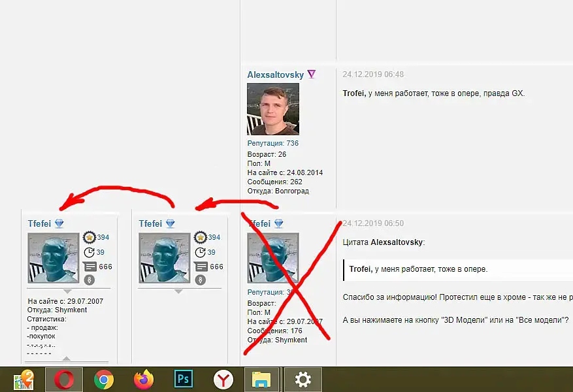Click 'Спасибо за информацию!' message text

pos(389,297)
